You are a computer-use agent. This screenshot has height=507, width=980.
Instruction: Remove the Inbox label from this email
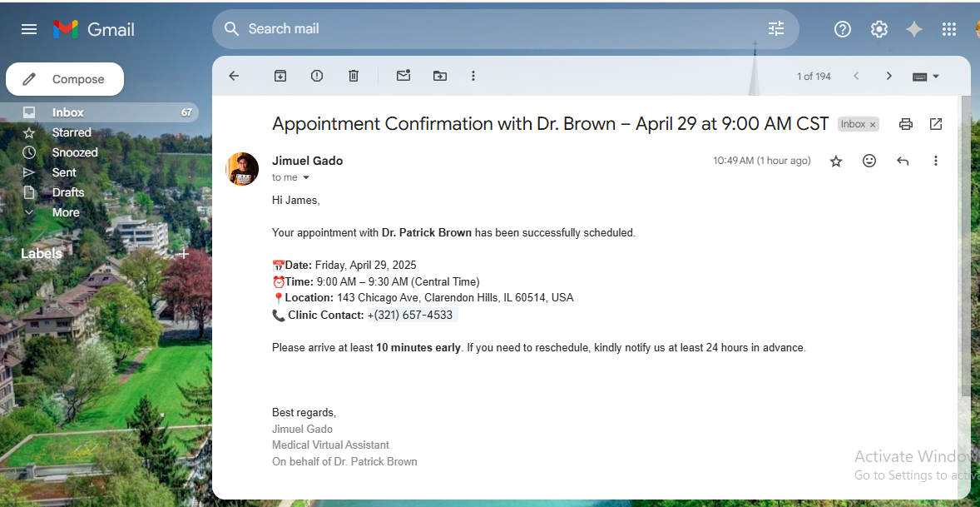(x=873, y=125)
